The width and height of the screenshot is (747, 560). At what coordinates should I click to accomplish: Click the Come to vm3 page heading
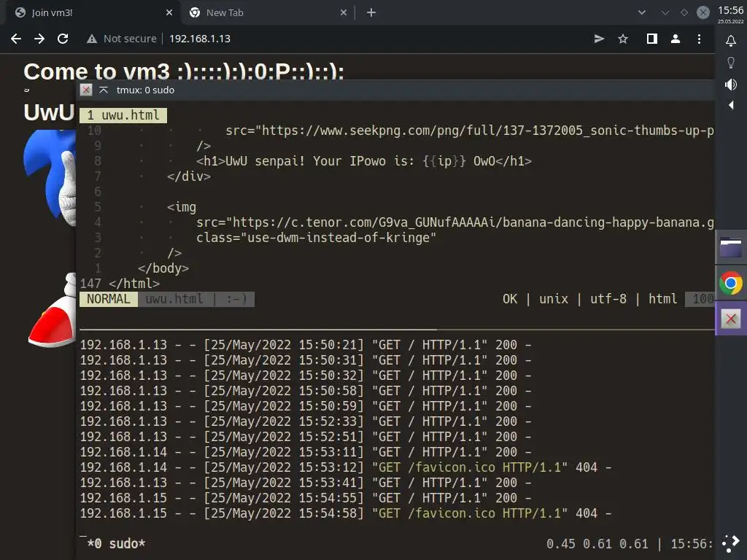pos(183,71)
